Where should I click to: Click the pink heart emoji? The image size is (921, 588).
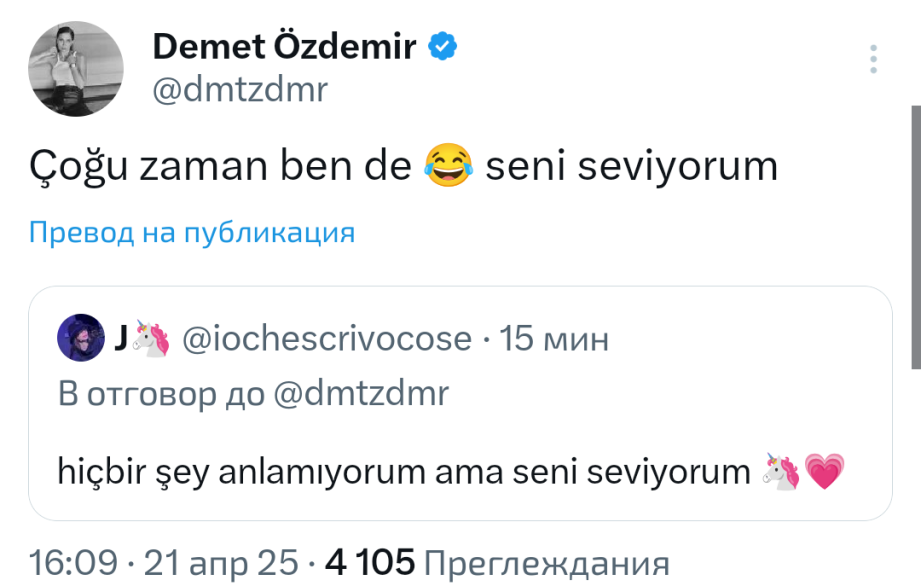coord(825,472)
